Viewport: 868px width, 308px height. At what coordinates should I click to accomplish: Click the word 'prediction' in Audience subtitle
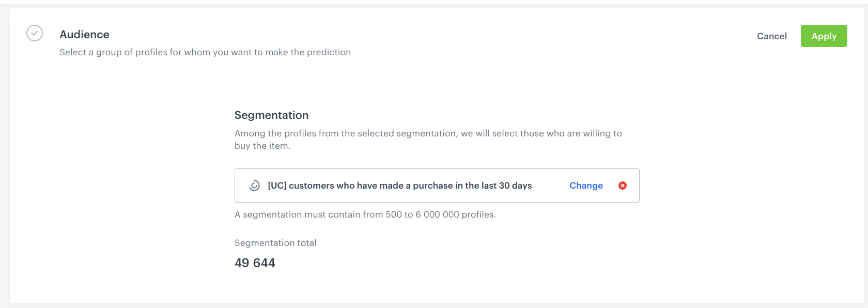coord(329,52)
